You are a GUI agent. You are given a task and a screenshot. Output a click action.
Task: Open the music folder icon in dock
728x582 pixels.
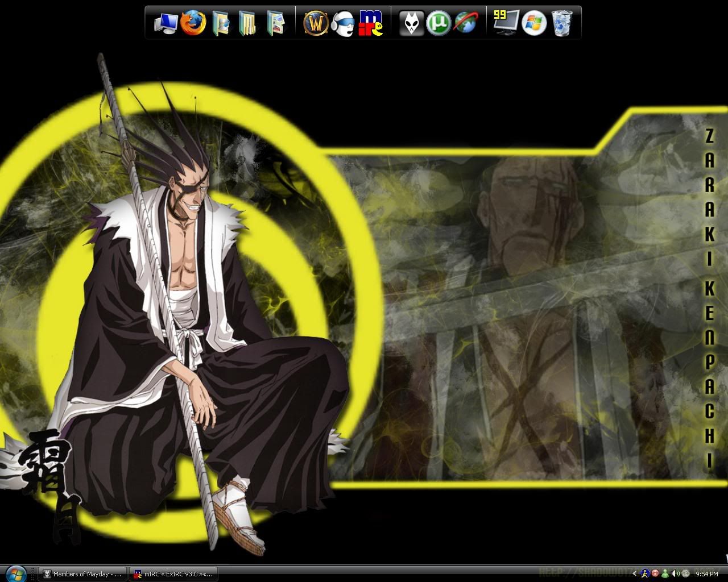pos(220,24)
